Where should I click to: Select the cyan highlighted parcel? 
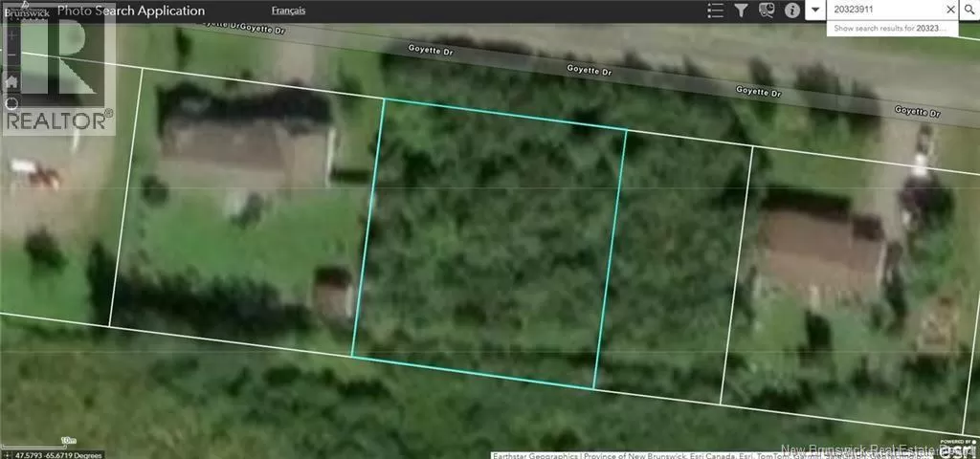tap(488, 249)
